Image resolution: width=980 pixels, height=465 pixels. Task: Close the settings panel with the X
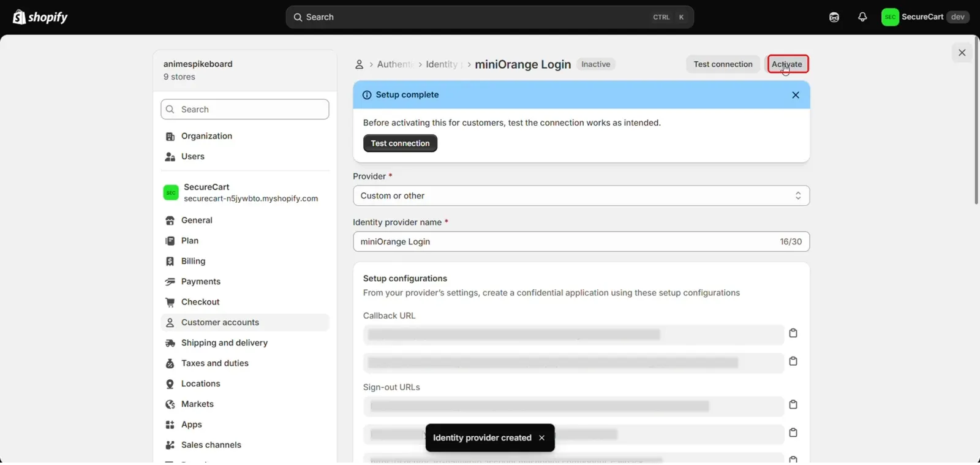click(x=962, y=53)
